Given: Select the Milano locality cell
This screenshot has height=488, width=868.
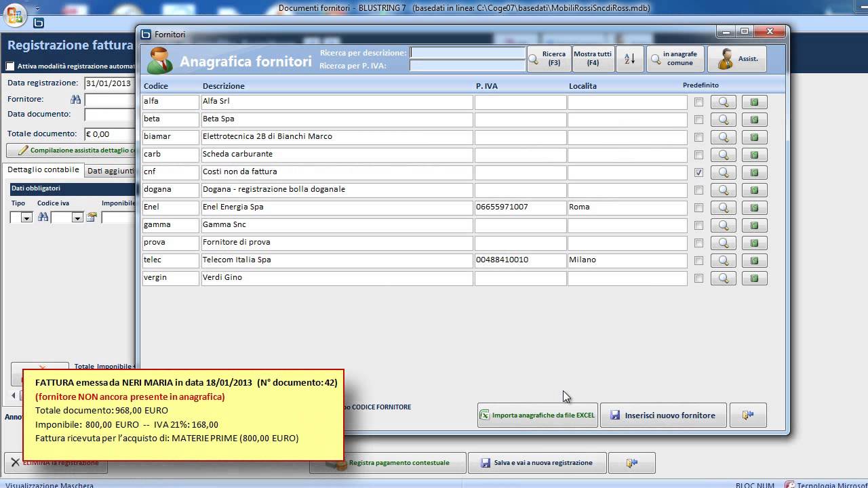Looking at the screenshot, I should click(627, 260).
